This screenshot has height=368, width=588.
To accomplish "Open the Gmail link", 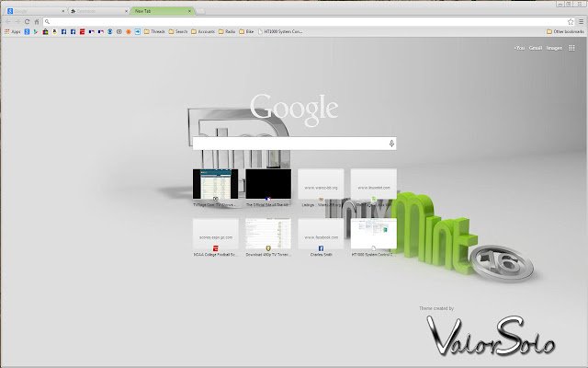I will 536,48.
